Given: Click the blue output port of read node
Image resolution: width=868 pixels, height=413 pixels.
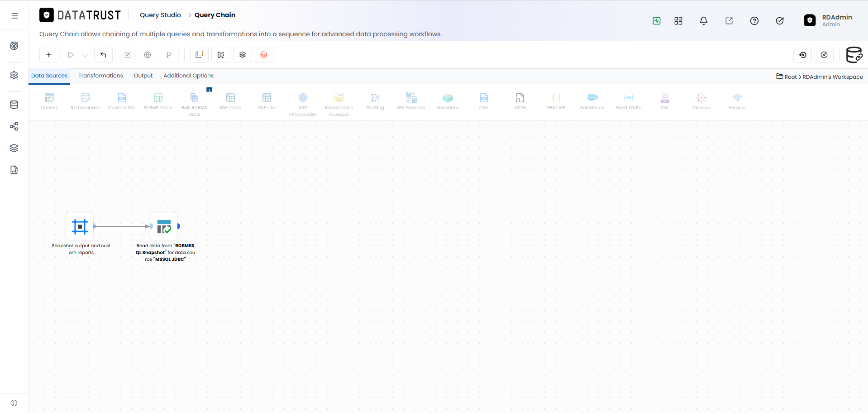Looking at the screenshot, I should [179, 226].
